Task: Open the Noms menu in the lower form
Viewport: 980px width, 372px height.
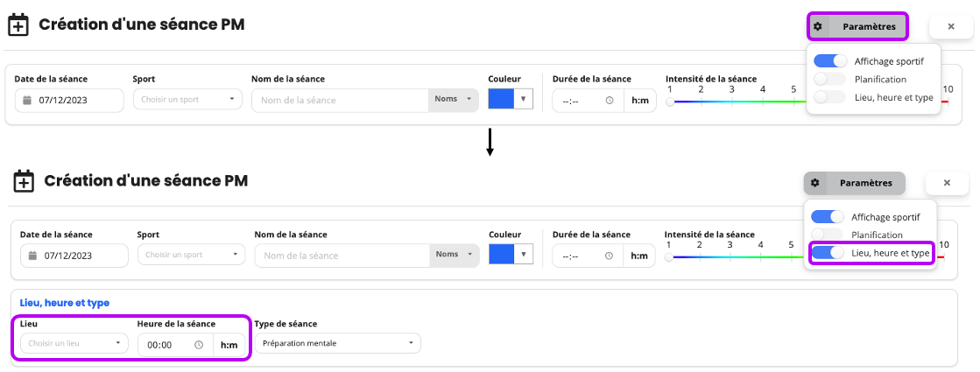Action: coord(455,255)
